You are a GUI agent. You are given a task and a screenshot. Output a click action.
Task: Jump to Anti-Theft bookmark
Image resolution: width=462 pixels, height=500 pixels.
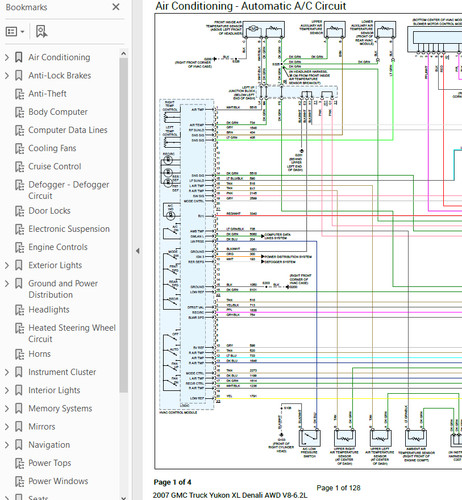(47, 94)
